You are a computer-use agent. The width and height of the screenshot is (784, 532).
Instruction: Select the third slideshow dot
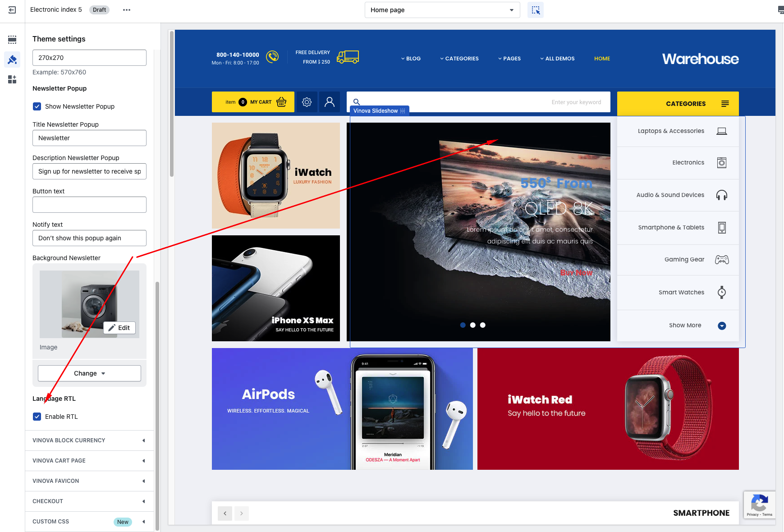click(x=483, y=325)
